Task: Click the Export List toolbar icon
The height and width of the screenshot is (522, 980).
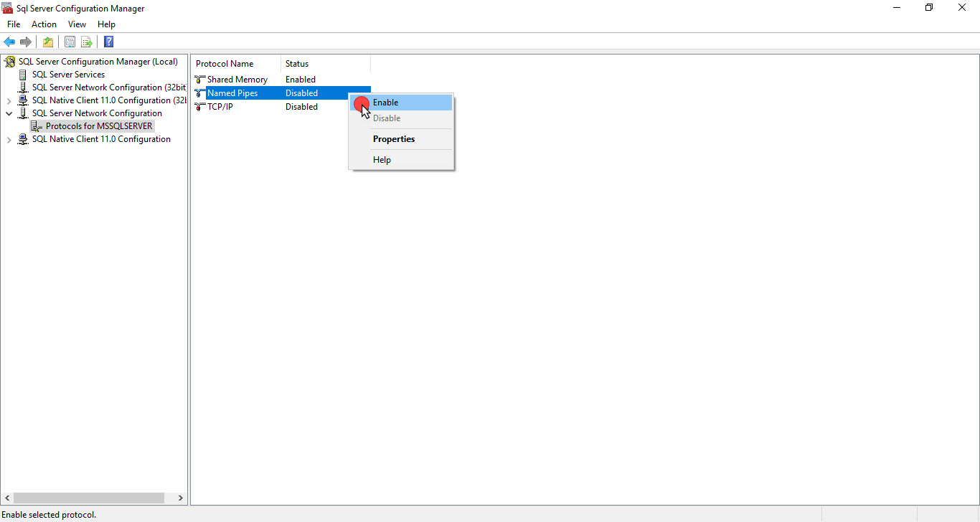Action: [x=86, y=42]
